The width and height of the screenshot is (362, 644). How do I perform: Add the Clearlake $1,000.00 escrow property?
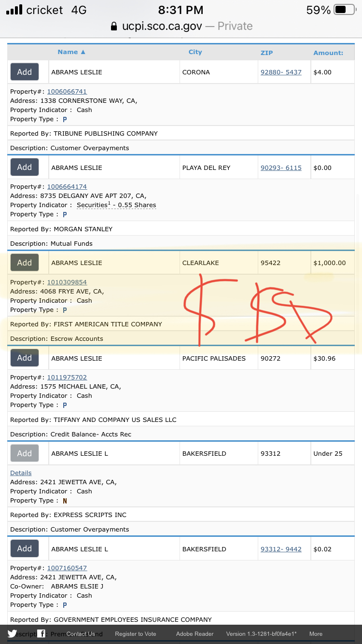tap(25, 263)
